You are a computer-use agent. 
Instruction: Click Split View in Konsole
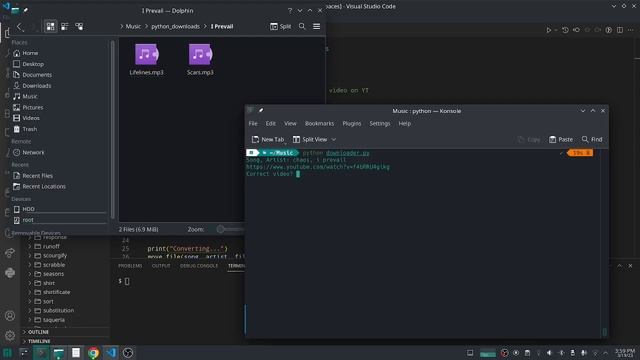coord(310,140)
